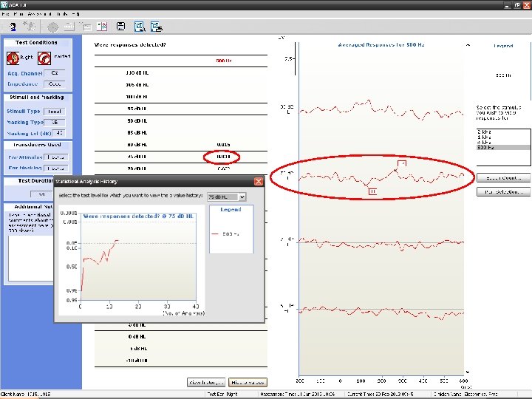Click the 80 dB HL row label
The image size is (532, 399).
(137, 145)
